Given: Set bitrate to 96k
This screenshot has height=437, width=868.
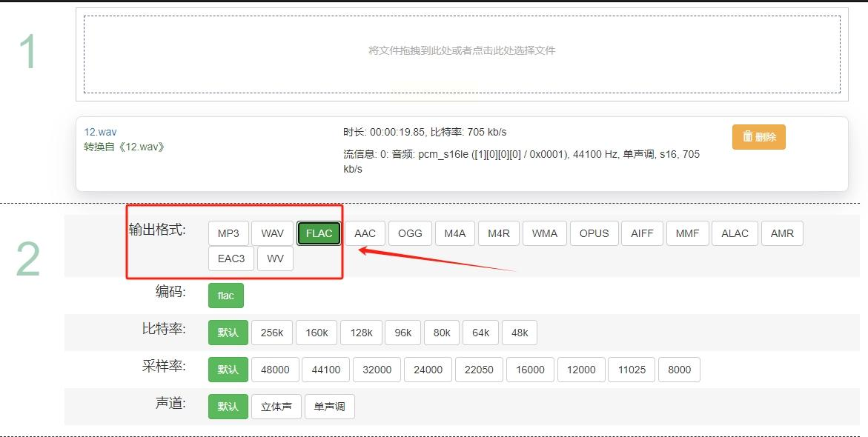Looking at the screenshot, I should 403,333.
